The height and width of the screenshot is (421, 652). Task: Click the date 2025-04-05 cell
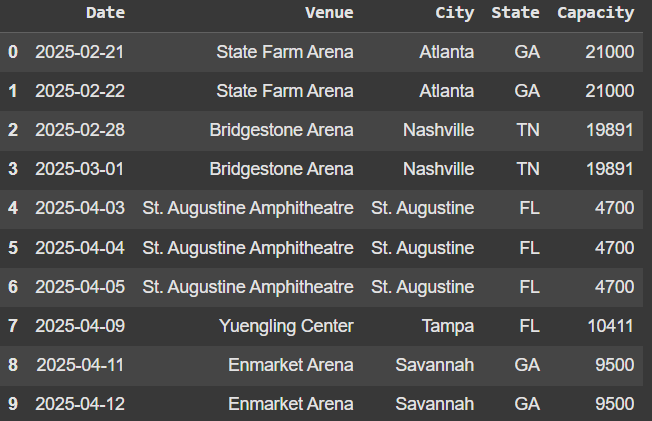pos(80,287)
